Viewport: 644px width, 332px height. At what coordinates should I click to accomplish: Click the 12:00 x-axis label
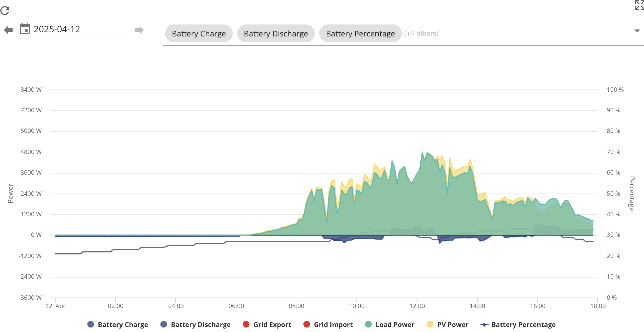pos(417,306)
